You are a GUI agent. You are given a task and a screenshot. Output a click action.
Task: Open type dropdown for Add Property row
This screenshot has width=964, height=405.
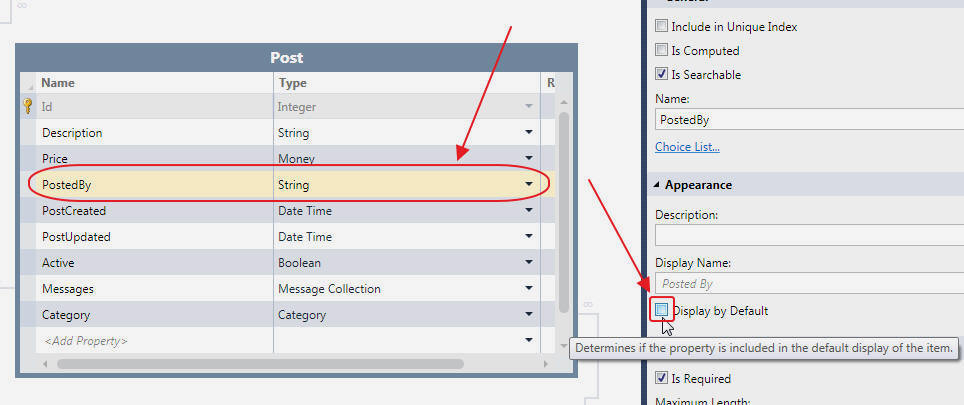pos(529,340)
